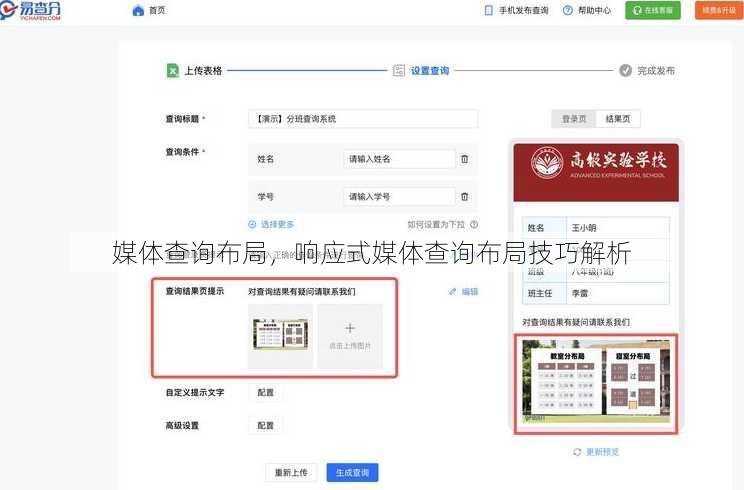Click 编辑 link for result hint
The width and height of the screenshot is (744, 490).
pos(464,291)
